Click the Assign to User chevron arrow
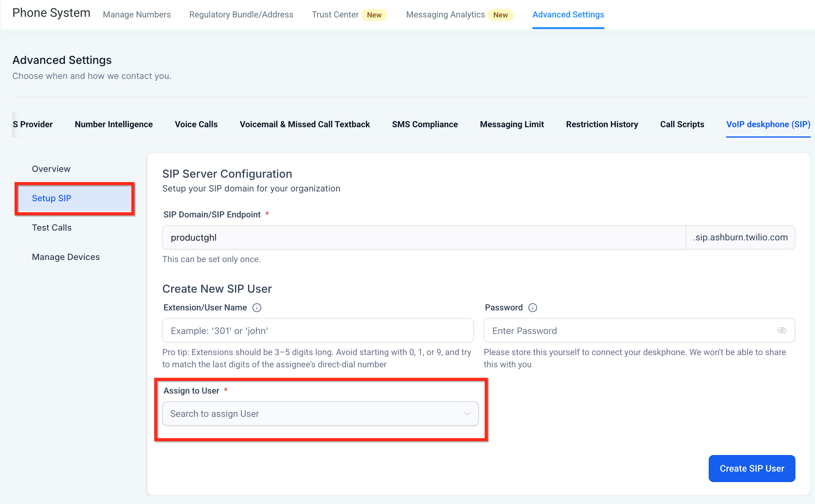The image size is (815, 504). [467, 413]
